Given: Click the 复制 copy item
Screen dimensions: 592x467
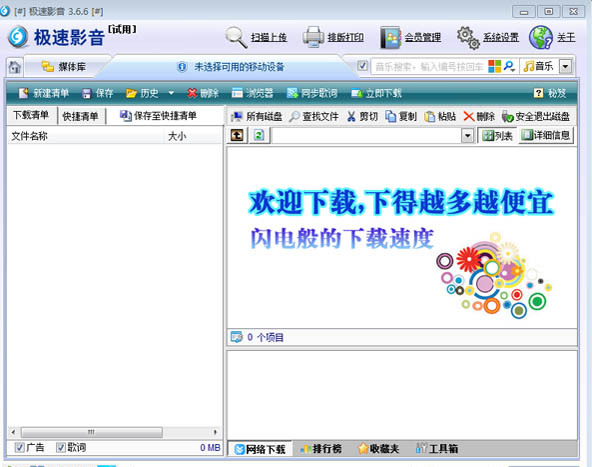Looking at the screenshot, I should click(401, 117).
